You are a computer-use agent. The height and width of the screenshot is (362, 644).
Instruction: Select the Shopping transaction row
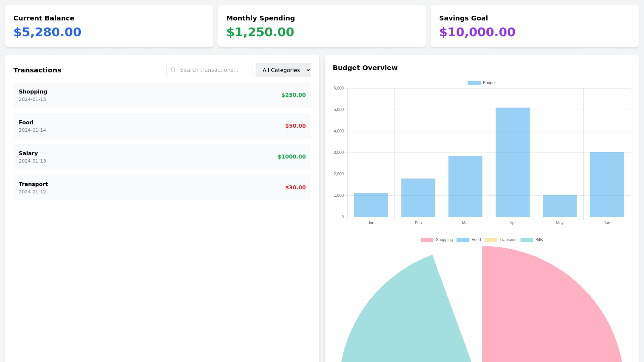162,95
